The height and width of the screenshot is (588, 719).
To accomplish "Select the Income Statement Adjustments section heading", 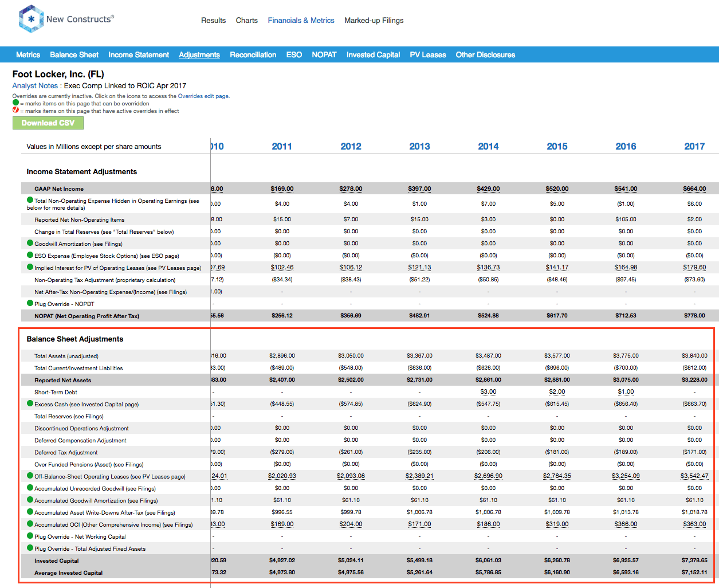I will (x=82, y=171).
